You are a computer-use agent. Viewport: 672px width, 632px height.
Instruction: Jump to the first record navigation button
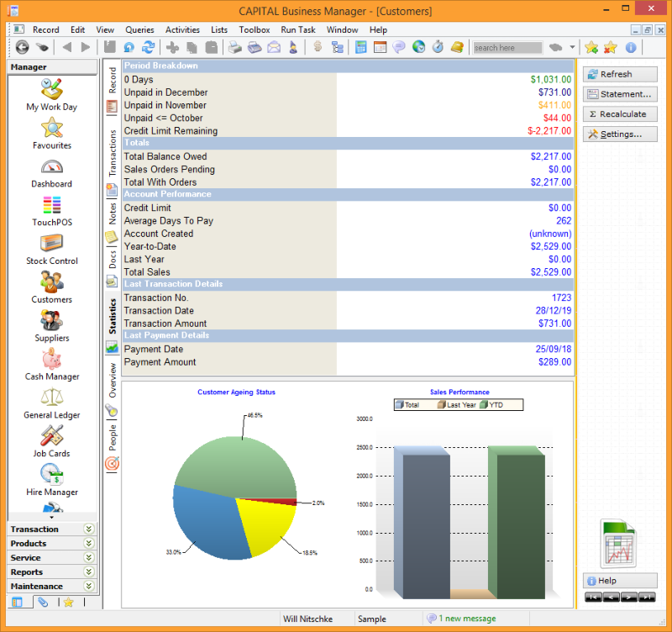[x=593, y=597]
